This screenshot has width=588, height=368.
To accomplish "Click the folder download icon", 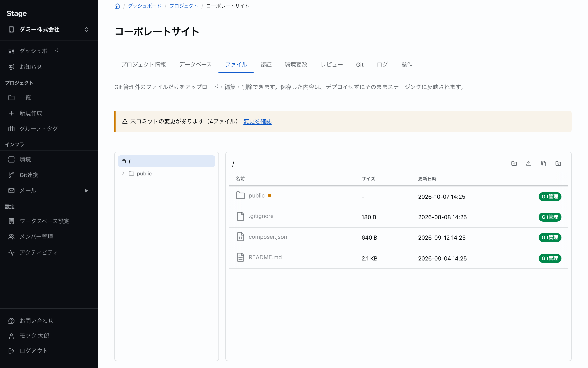I will pyautogui.click(x=558, y=164).
